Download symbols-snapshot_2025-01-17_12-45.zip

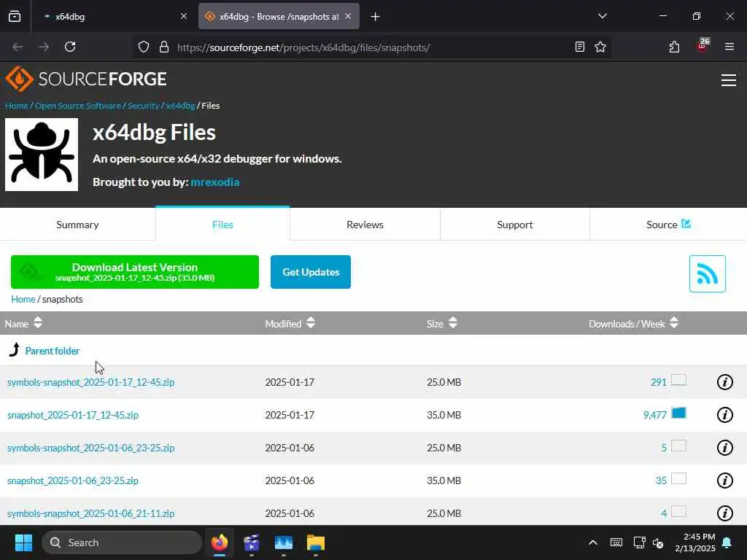point(91,382)
